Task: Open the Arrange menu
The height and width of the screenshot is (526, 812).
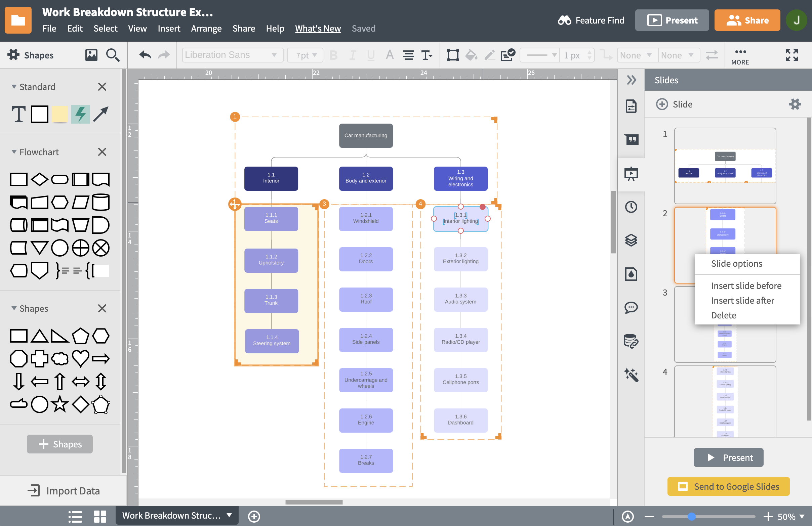Action: coord(207,28)
